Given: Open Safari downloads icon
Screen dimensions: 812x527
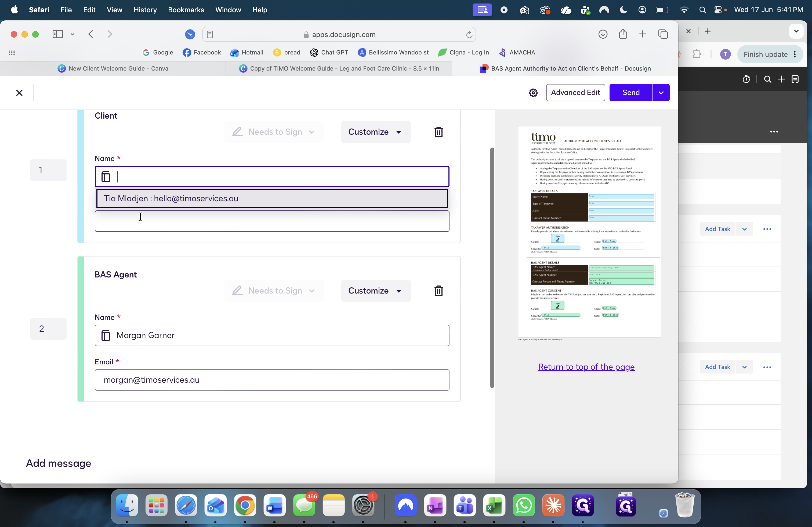Looking at the screenshot, I should (603, 34).
